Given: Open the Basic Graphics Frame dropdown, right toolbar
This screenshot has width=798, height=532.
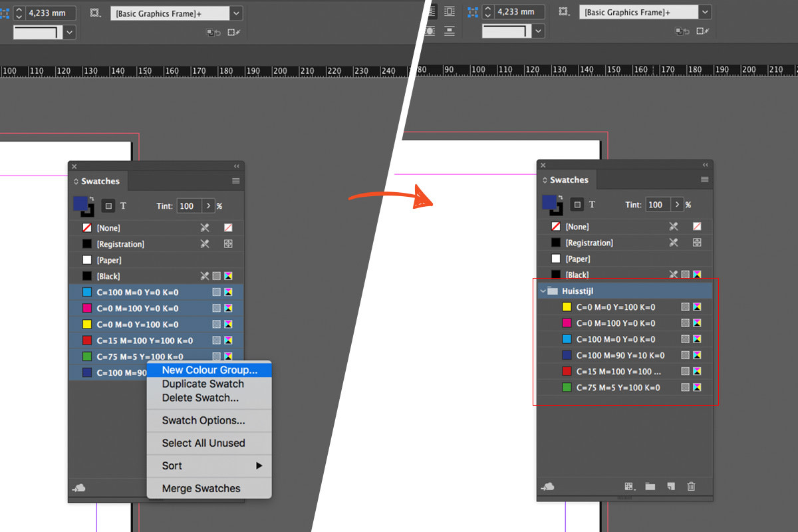Looking at the screenshot, I should (x=705, y=12).
